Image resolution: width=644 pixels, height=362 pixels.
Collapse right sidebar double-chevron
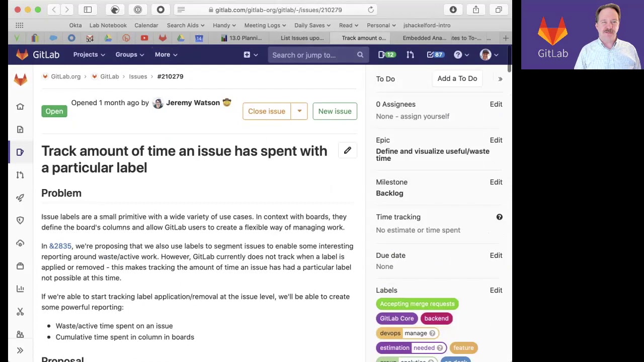tap(500, 79)
